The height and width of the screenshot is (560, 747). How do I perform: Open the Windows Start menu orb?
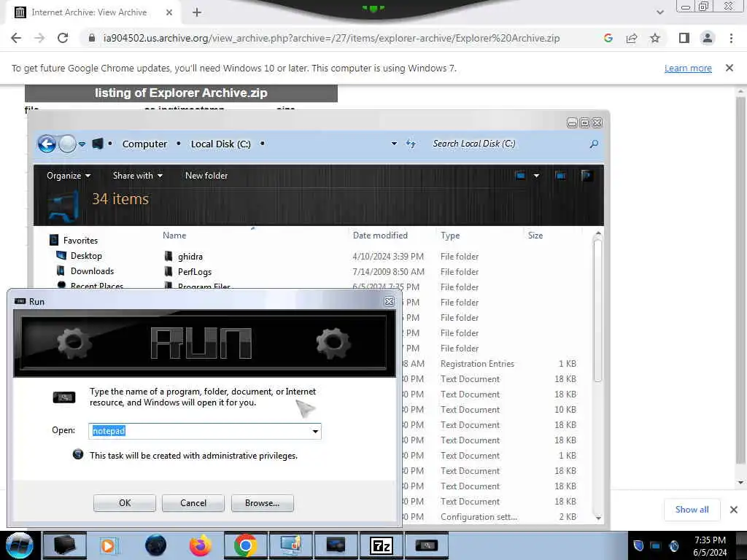[20, 545]
